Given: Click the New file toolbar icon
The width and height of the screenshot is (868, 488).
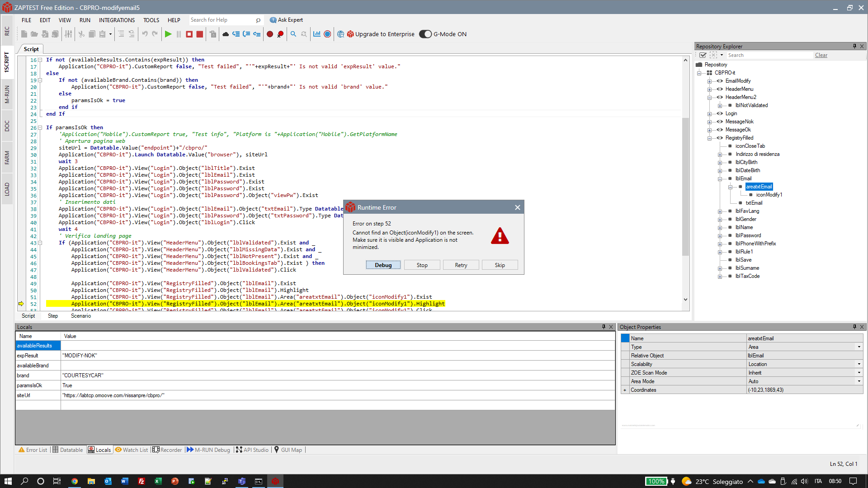Looking at the screenshot, I should [24, 34].
